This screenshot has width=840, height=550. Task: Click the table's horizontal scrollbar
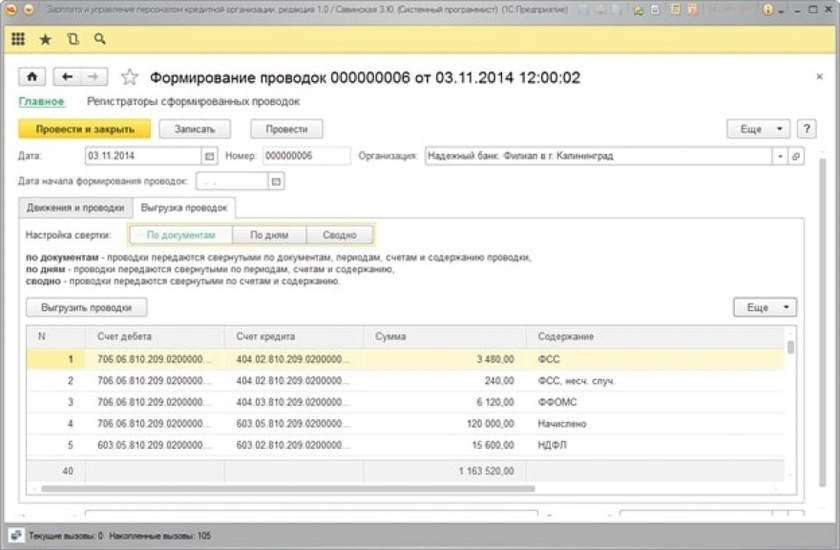point(288,488)
